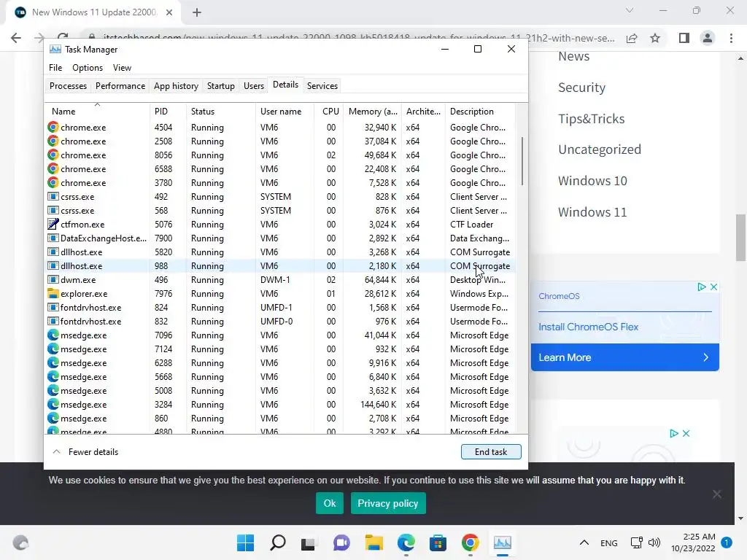Screen dimensions: 747x560
Task: Select the csrss.exe row with PID 492
Action: pyautogui.click(x=281, y=197)
